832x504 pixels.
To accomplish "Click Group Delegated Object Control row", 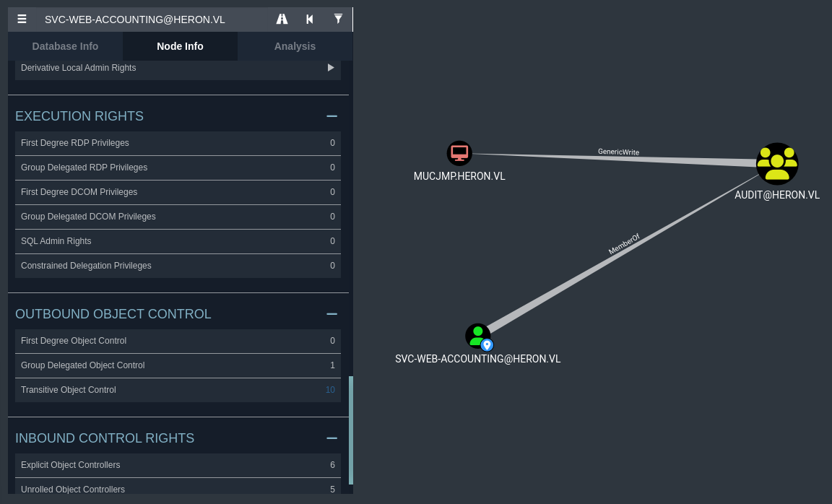I will click(178, 365).
